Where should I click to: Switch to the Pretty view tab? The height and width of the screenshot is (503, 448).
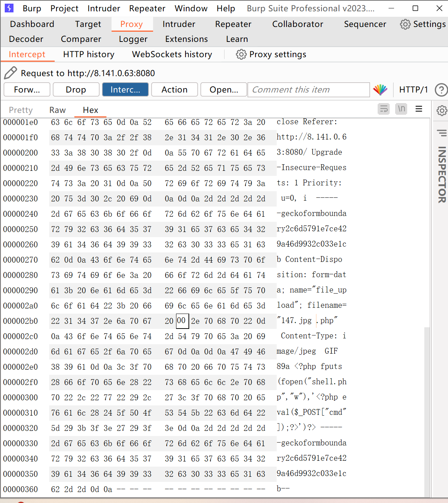(21, 110)
